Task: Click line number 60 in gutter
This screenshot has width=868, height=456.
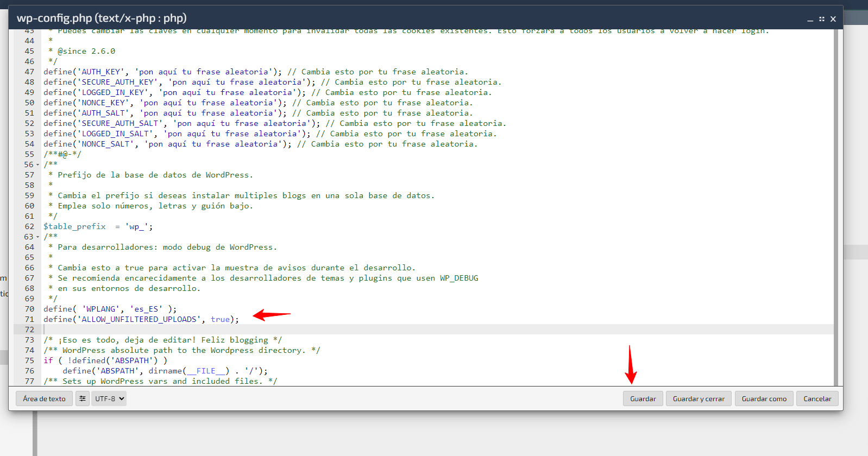Action: [29, 206]
